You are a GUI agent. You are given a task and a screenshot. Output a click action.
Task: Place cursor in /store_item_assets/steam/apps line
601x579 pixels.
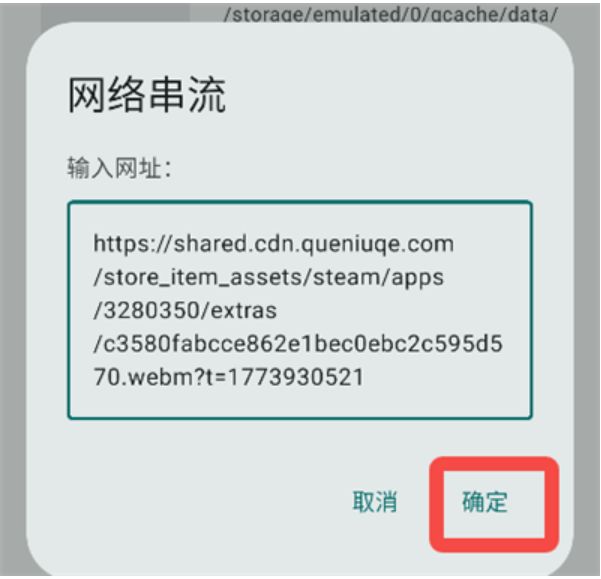coord(268,277)
